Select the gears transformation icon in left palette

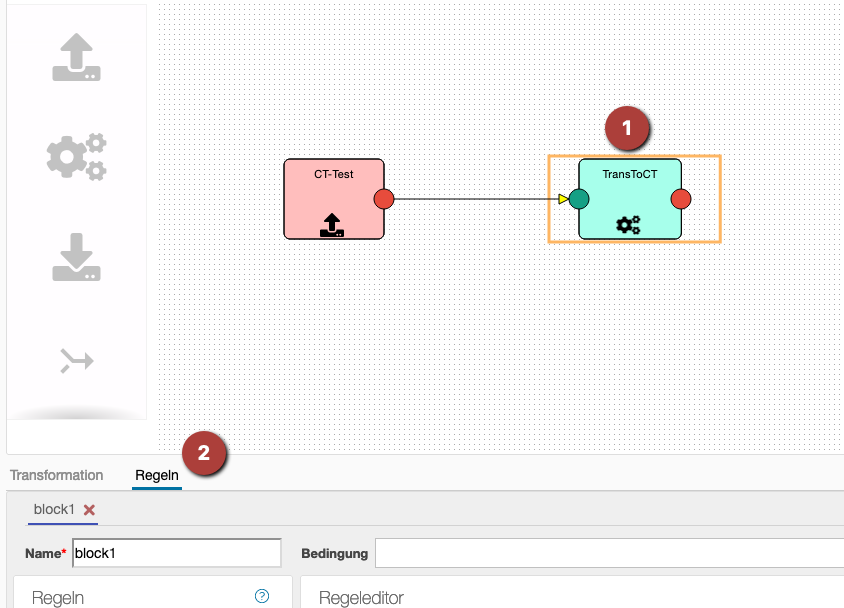click(77, 157)
